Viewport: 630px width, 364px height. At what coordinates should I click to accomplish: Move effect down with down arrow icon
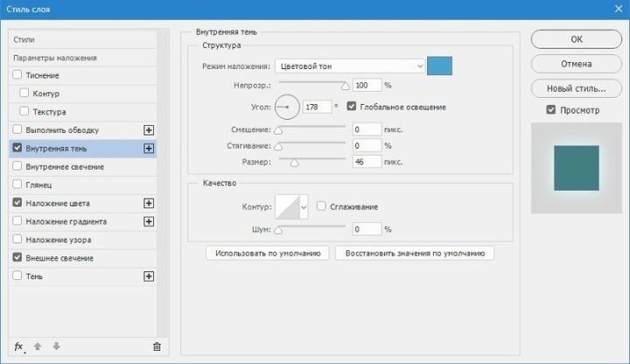click(56, 346)
